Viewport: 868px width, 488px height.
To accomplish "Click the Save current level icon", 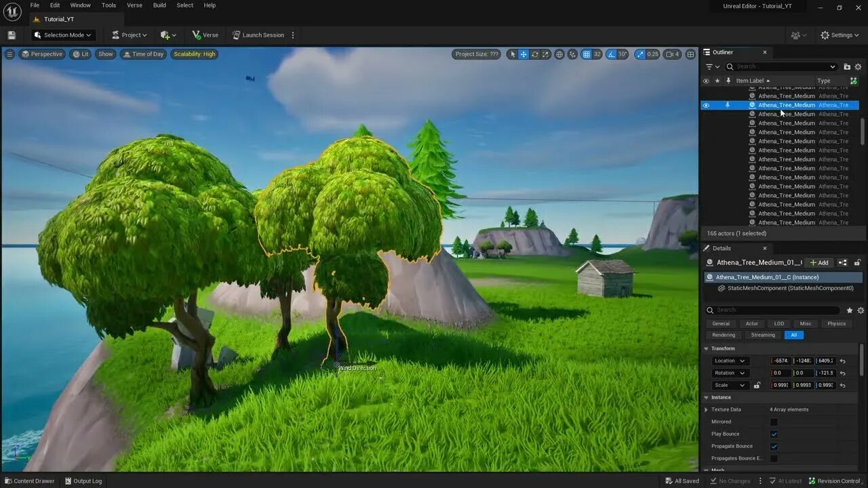I will (12, 35).
